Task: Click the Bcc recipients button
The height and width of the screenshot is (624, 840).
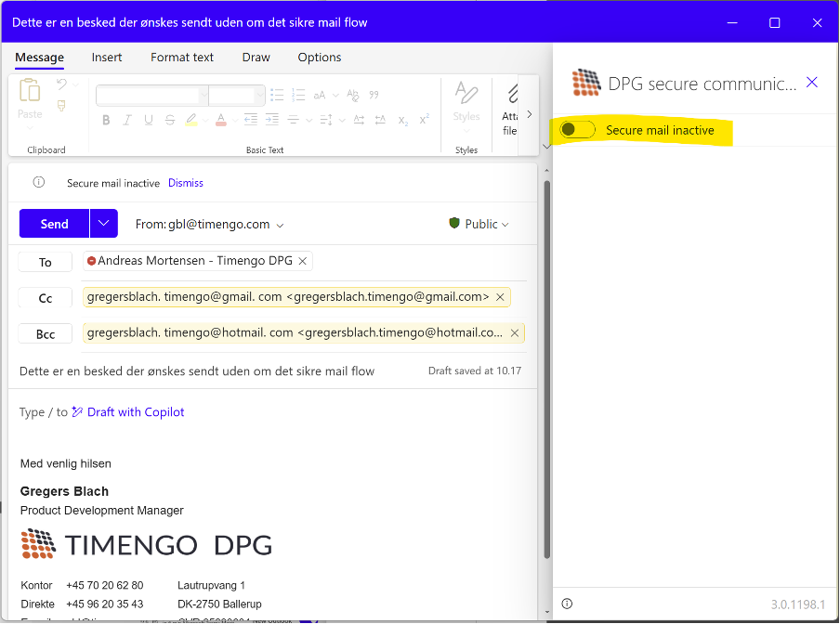Action: [45, 334]
